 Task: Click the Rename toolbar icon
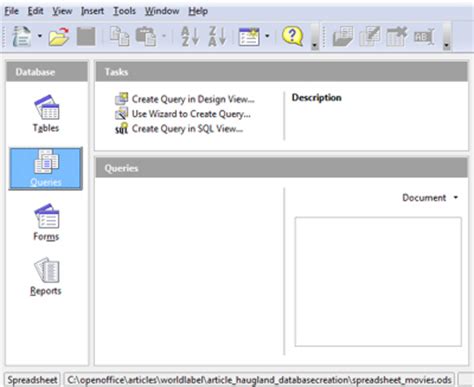click(x=424, y=37)
